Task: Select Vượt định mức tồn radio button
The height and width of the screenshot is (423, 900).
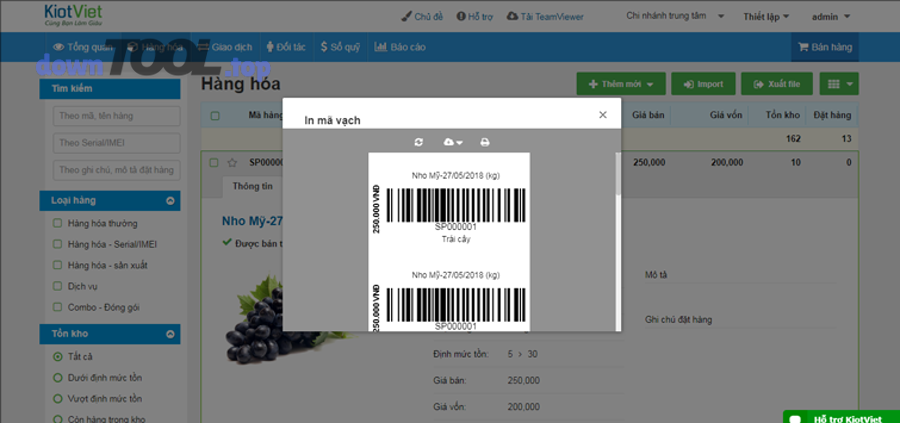Action: (x=57, y=398)
